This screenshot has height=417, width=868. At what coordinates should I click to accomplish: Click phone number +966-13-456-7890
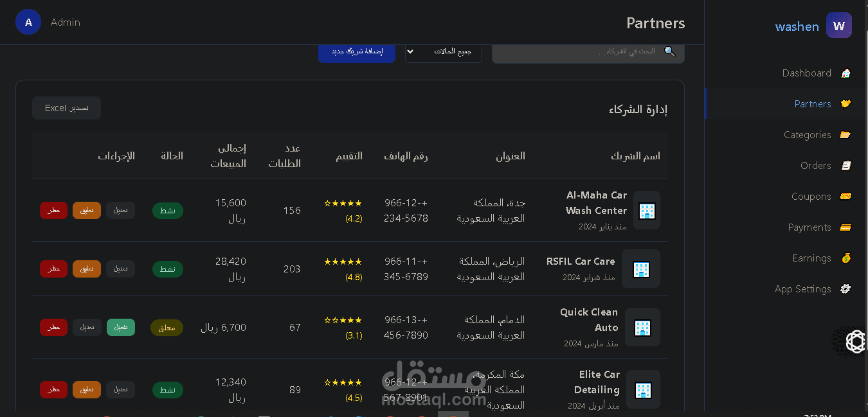click(406, 327)
